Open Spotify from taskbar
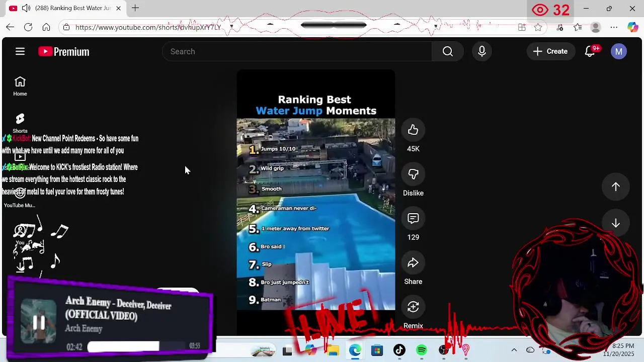The height and width of the screenshot is (362, 644). (x=422, y=350)
